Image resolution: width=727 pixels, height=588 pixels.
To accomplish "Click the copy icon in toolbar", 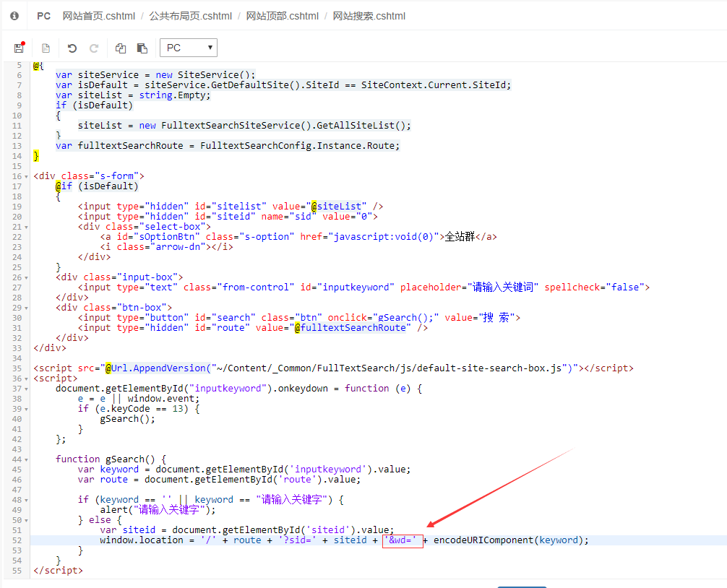I will click(x=121, y=48).
